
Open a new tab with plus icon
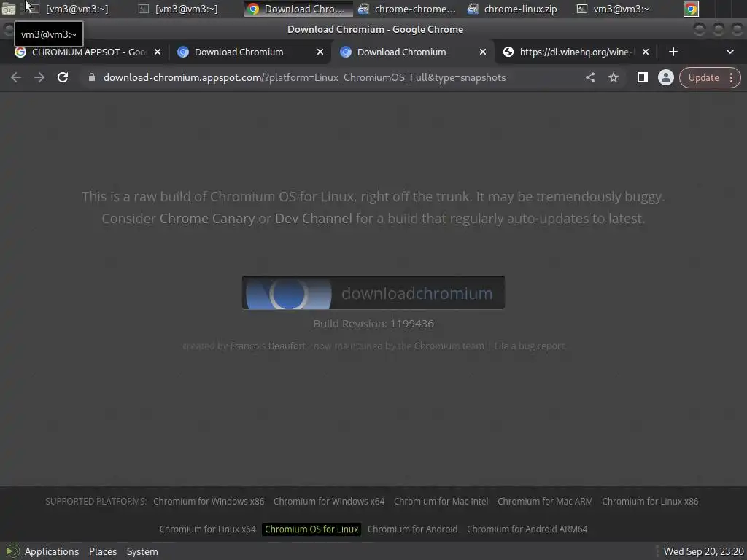click(x=673, y=52)
